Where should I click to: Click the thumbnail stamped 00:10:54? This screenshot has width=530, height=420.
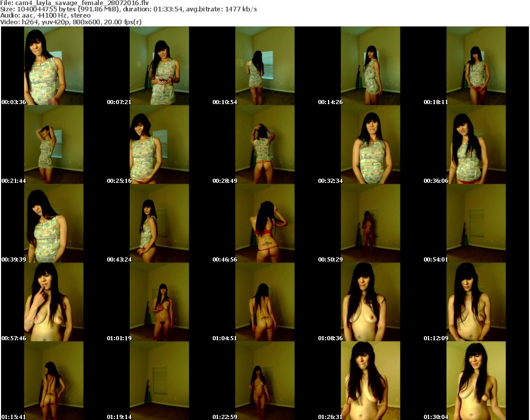(x=264, y=66)
